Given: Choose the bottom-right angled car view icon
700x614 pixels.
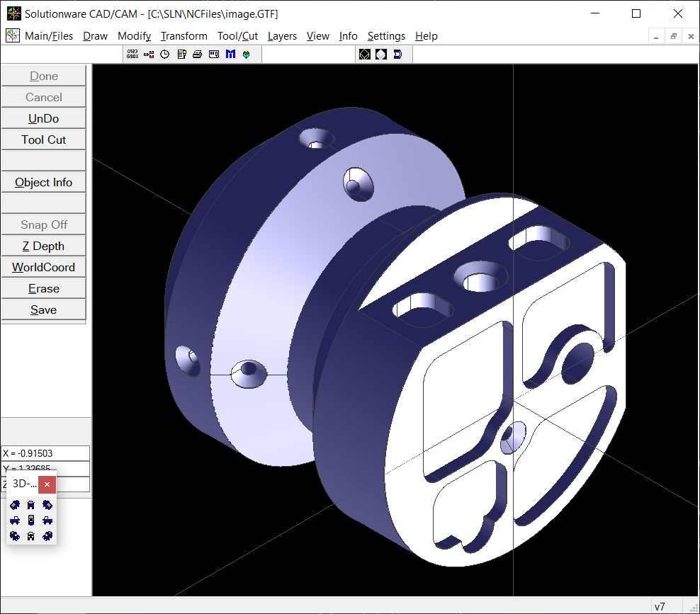Looking at the screenshot, I should click(47, 536).
